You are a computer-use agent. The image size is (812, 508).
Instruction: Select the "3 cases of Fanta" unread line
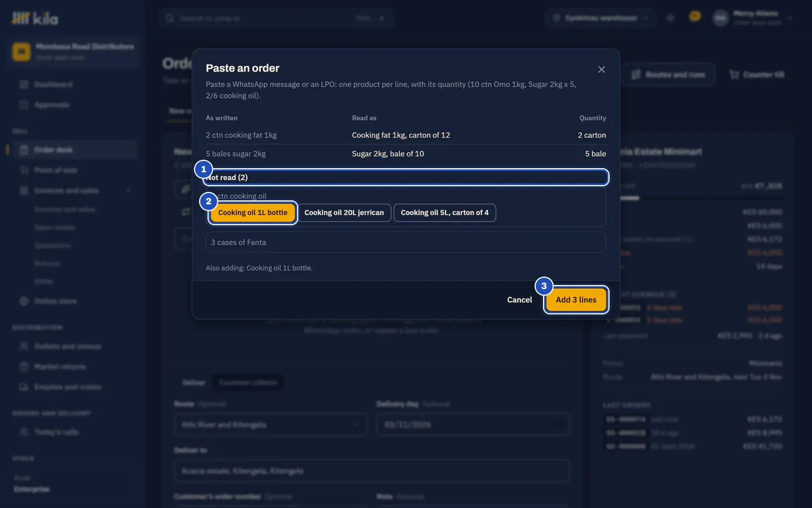click(405, 242)
